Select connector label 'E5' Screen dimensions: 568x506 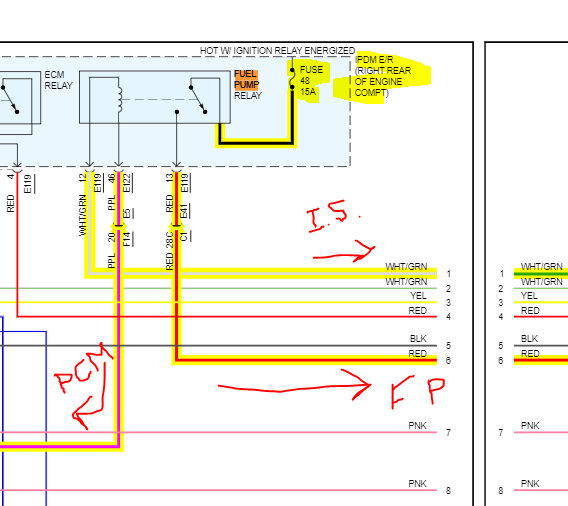click(x=126, y=213)
